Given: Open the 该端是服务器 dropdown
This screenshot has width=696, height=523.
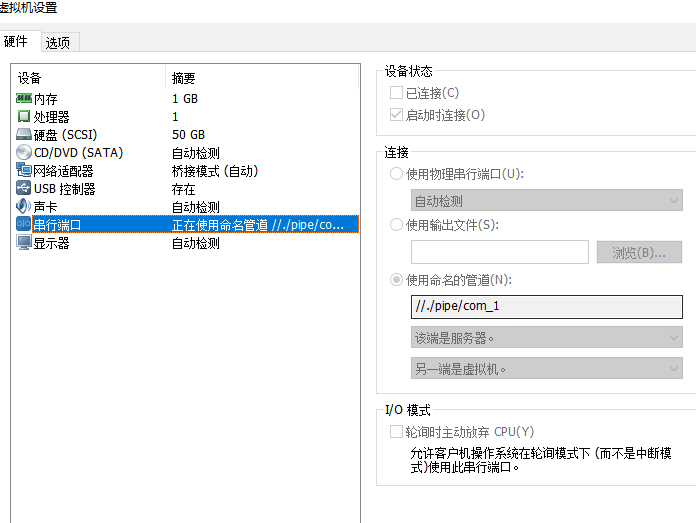Looking at the screenshot, I should (546, 338).
